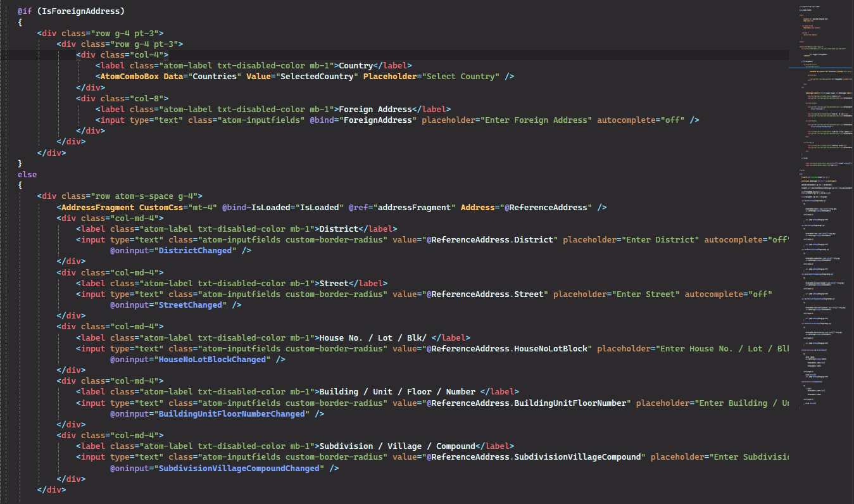Screen dimensions: 854x504
Task: Click the "@ReferenceAddress.Street" value
Action: [x=486, y=294]
